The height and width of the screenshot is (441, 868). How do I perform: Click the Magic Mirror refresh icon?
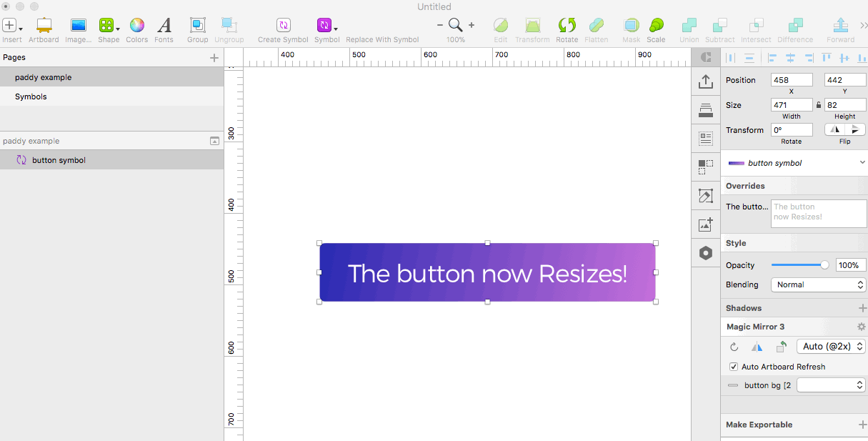coord(734,347)
